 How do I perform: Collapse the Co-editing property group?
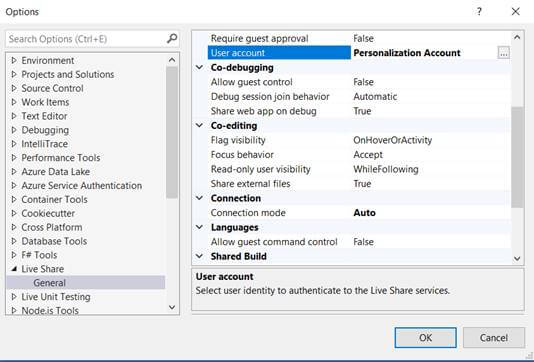coord(200,125)
